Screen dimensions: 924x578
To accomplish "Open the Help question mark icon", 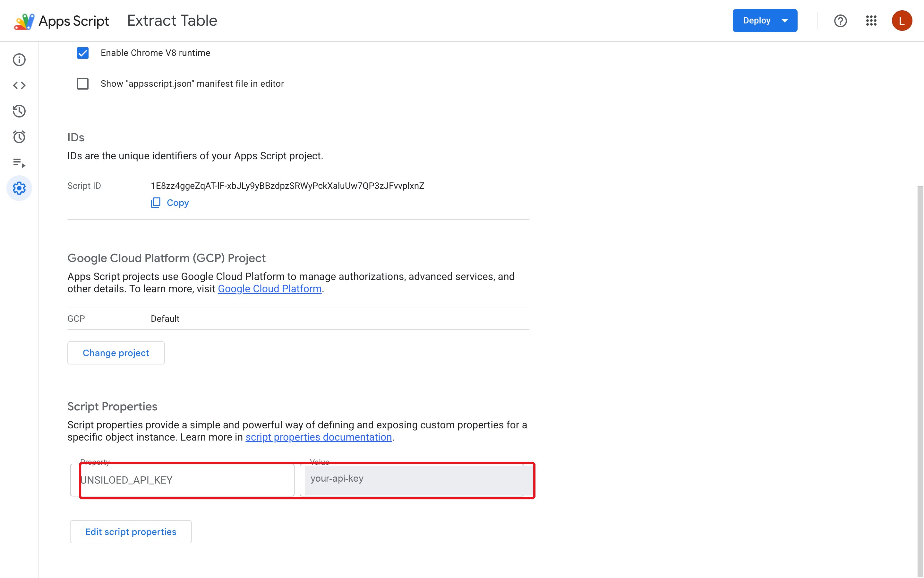I will click(840, 21).
